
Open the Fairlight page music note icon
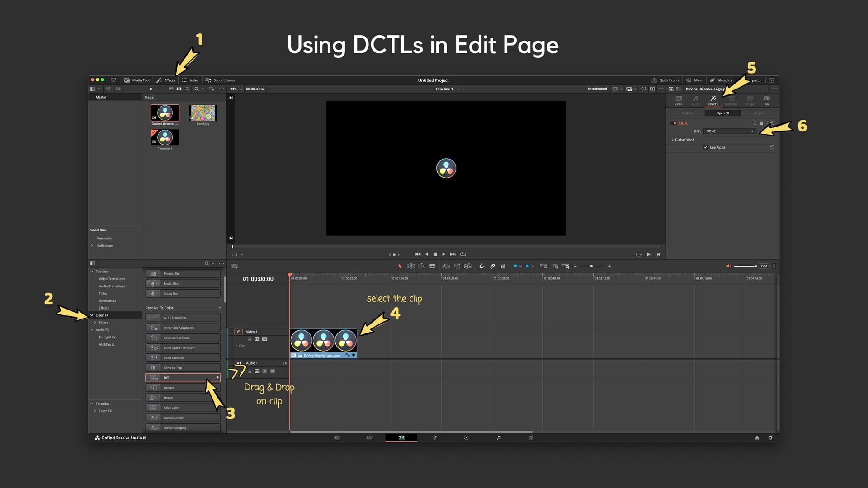pyautogui.click(x=499, y=437)
